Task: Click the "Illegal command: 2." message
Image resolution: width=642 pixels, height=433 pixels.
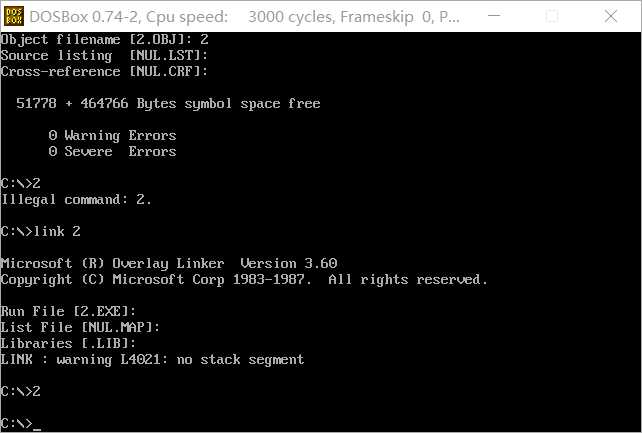Action: [76, 199]
